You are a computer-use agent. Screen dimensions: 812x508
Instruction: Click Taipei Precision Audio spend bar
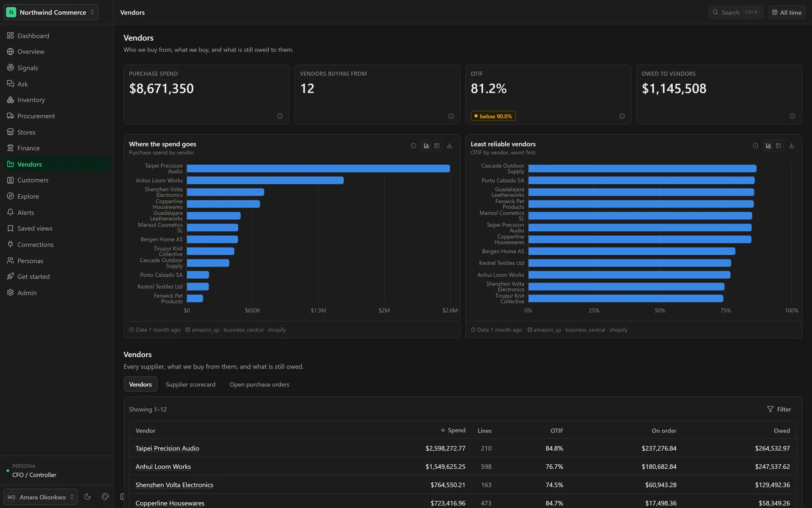click(x=318, y=168)
